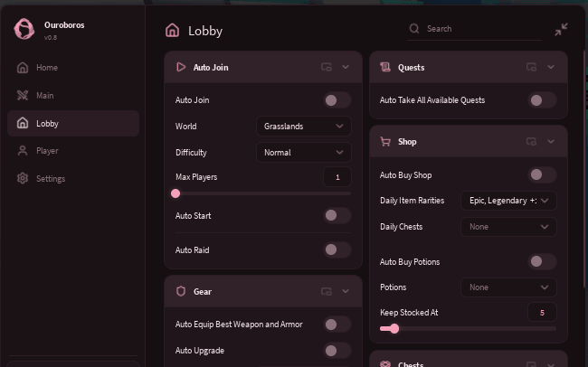Open the World dropdown showing Grasslands
Viewport: 588px width, 367px height.
304,126
